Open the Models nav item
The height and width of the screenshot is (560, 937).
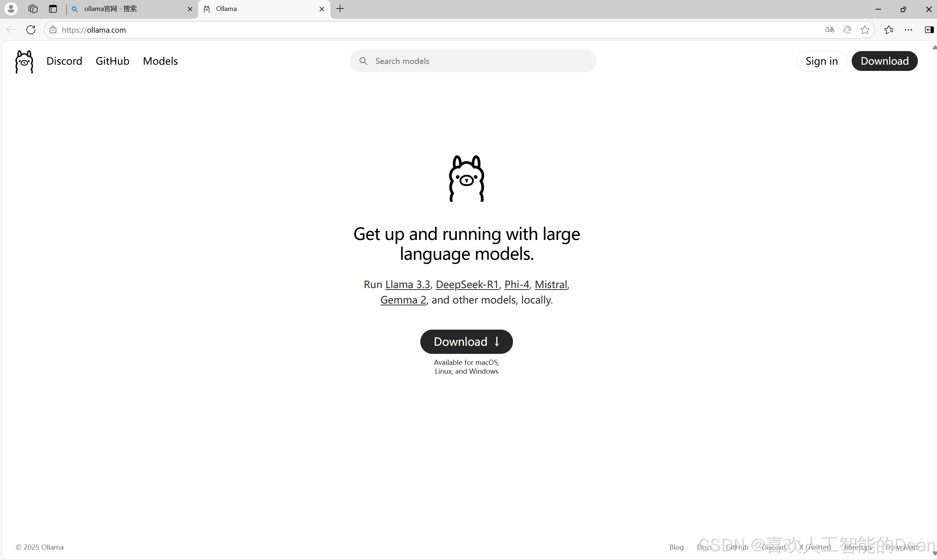coord(160,61)
